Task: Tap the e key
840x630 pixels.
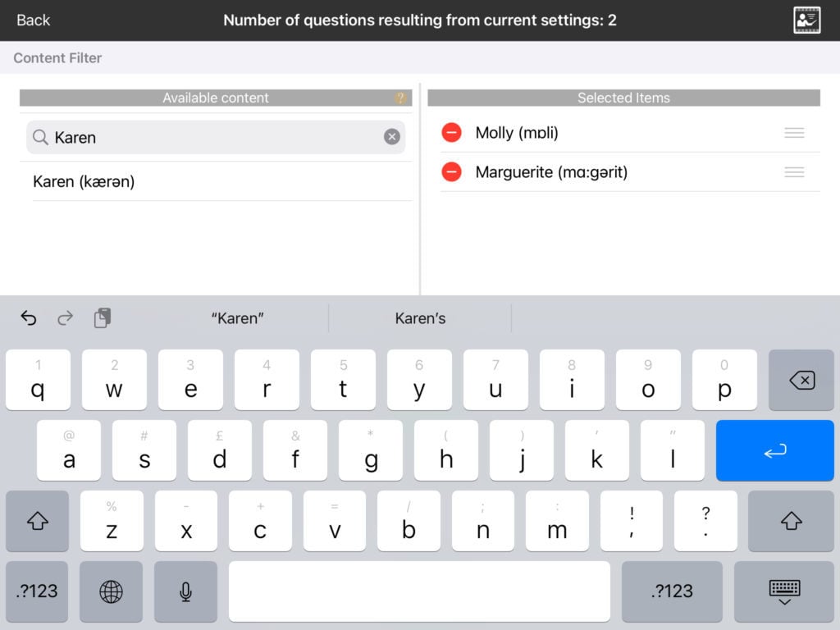Action: pyautogui.click(x=190, y=381)
